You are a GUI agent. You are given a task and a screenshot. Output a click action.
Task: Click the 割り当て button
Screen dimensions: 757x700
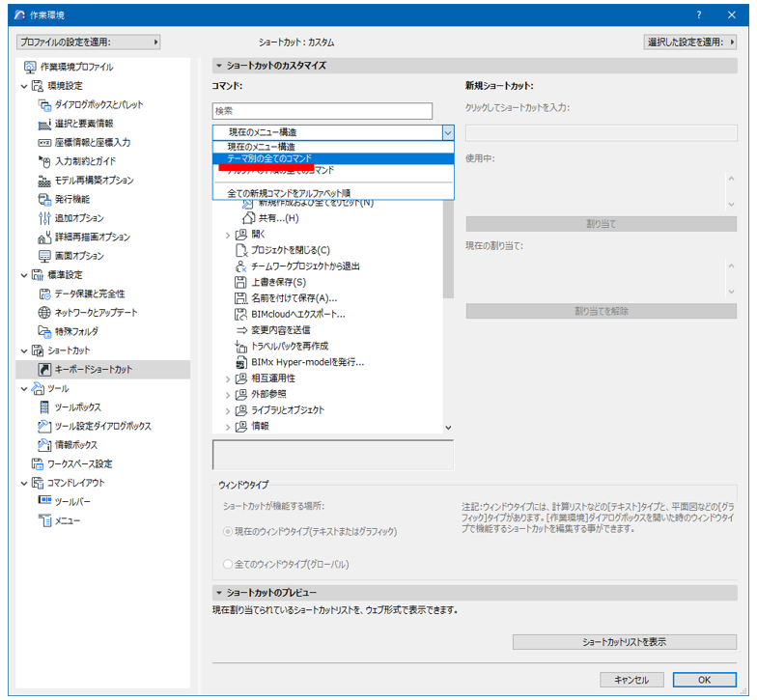[601, 224]
